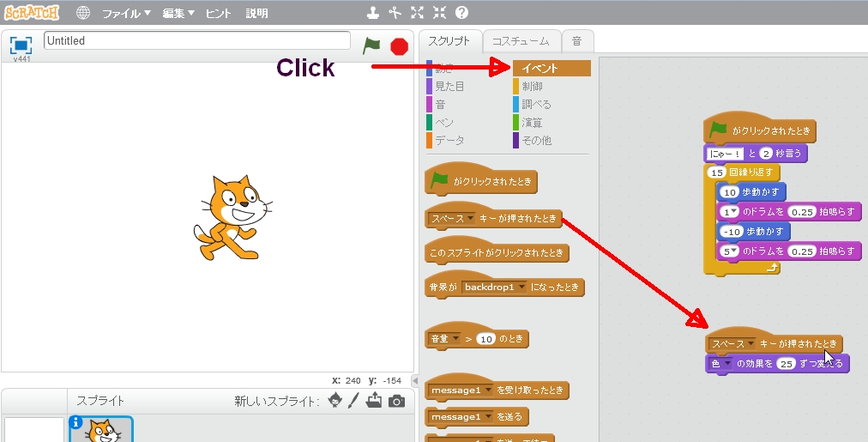Select the shrink sprite tool
This screenshot has width=868, height=442.
[x=439, y=13]
